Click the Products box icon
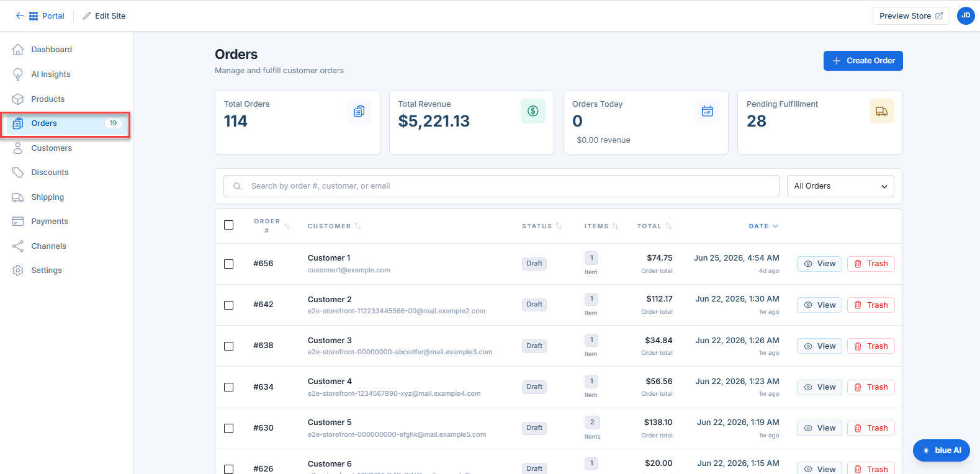The width and height of the screenshot is (980, 474). pos(18,99)
